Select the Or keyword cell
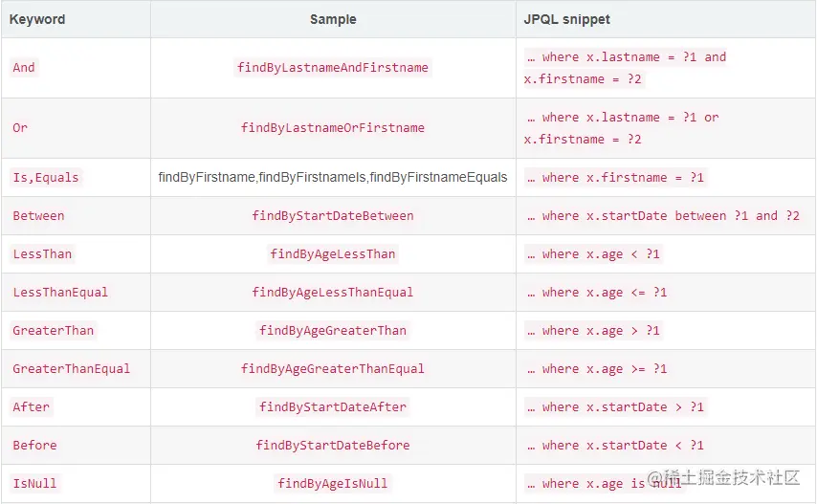 [x=20, y=128]
